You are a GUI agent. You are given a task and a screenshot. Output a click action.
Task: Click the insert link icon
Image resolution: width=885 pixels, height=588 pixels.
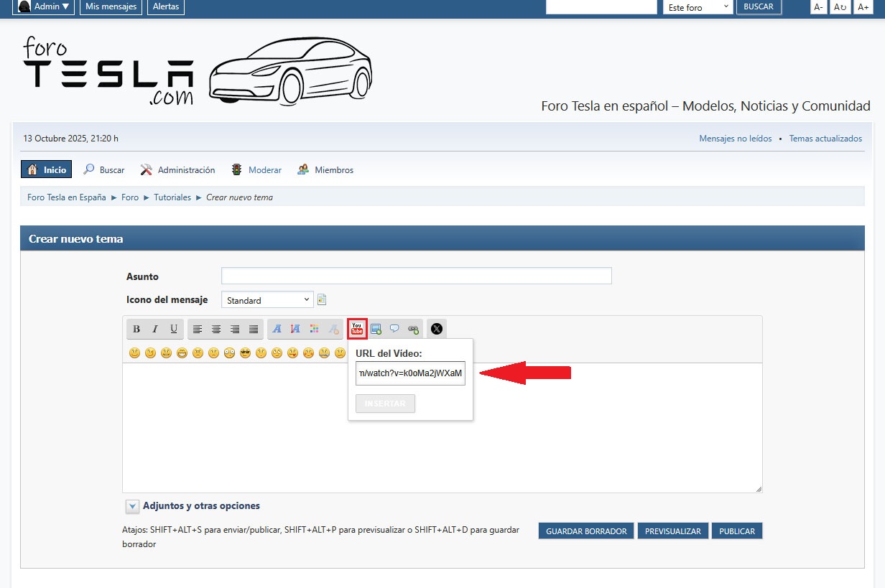coord(413,329)
